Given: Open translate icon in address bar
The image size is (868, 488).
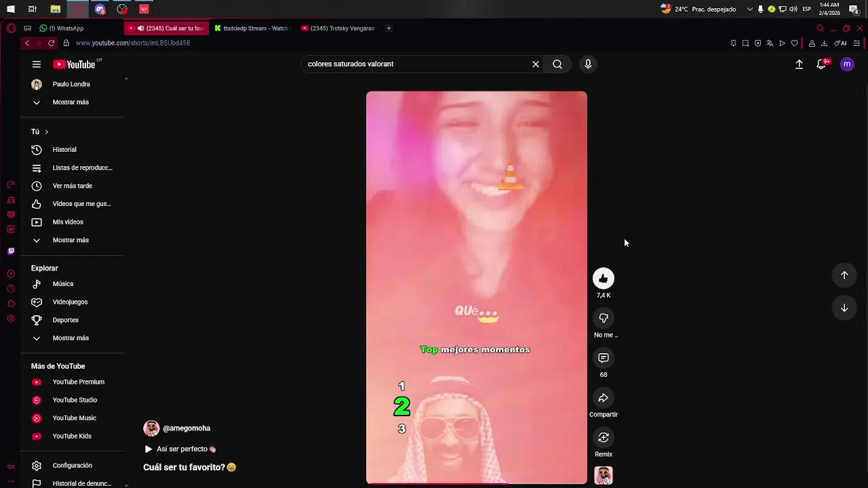Looking at the screenshot, I should 770,43.
